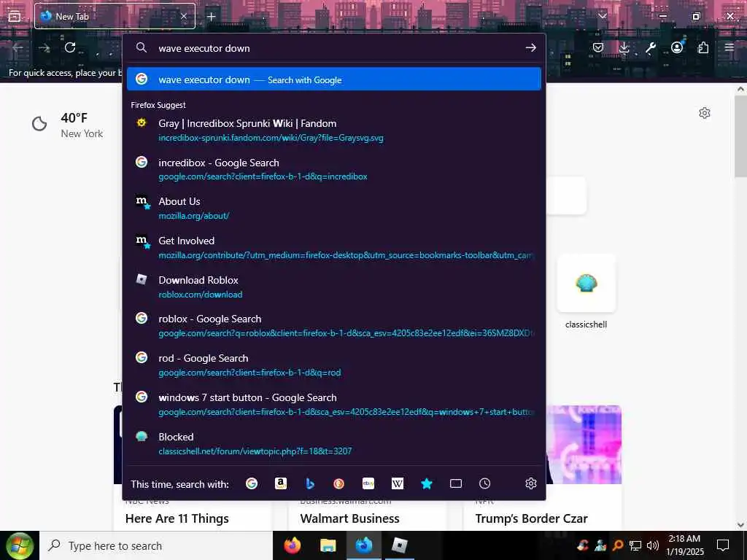Open the Roblox taskbar icon

399,545
